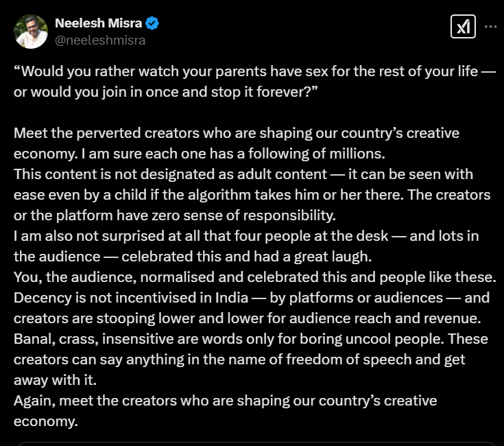Click the blue verified badge
This screenshot has height=446, width=504.
point(152,23)
